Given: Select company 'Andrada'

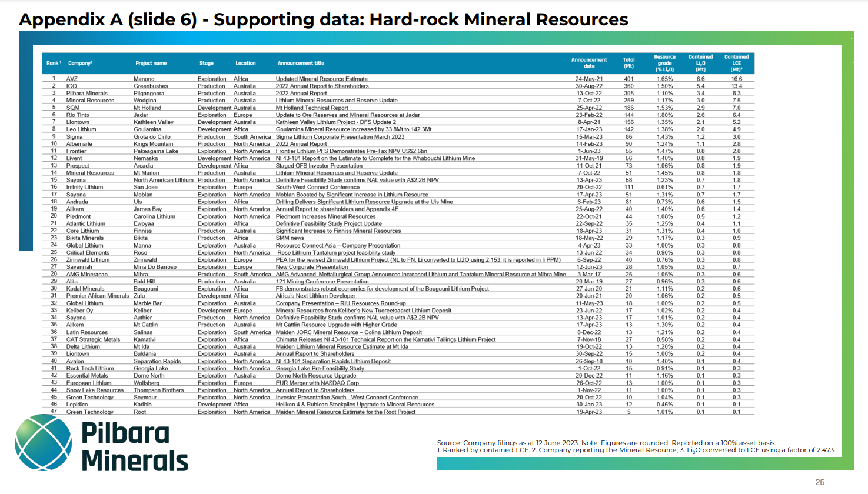Looking at the screenshot, I should point(77,202).
